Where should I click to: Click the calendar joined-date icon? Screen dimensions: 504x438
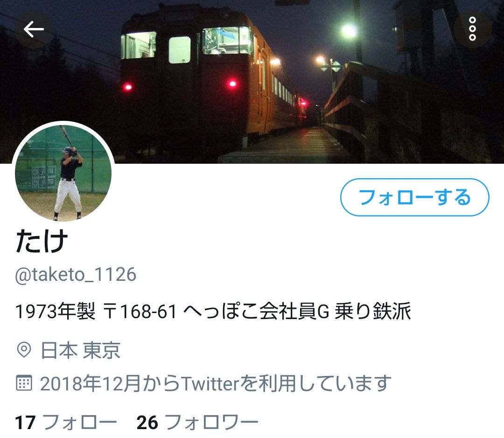[24, 383]
